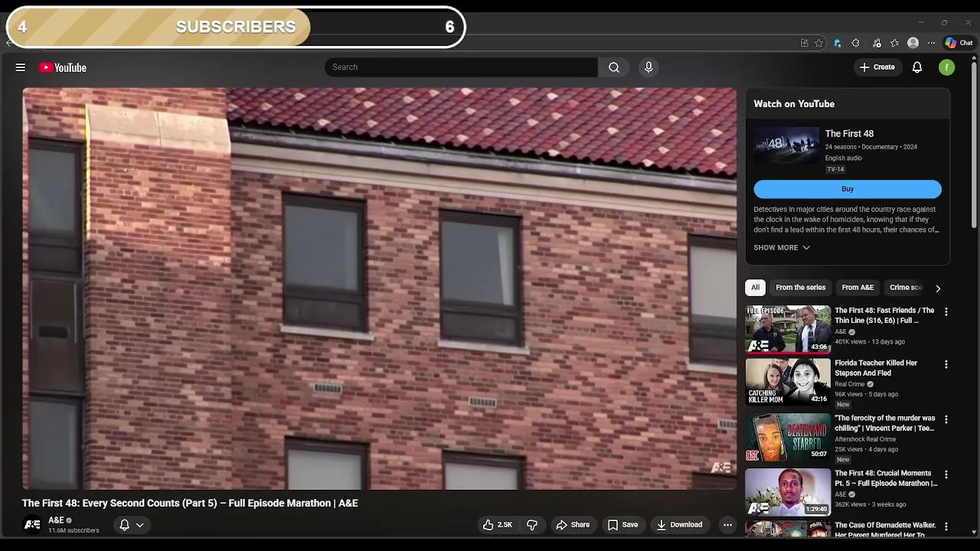Image resolution: width=980 pixels, height=551 pixels.
Task: Open browser profile avatar
Action: coord(913,43)
